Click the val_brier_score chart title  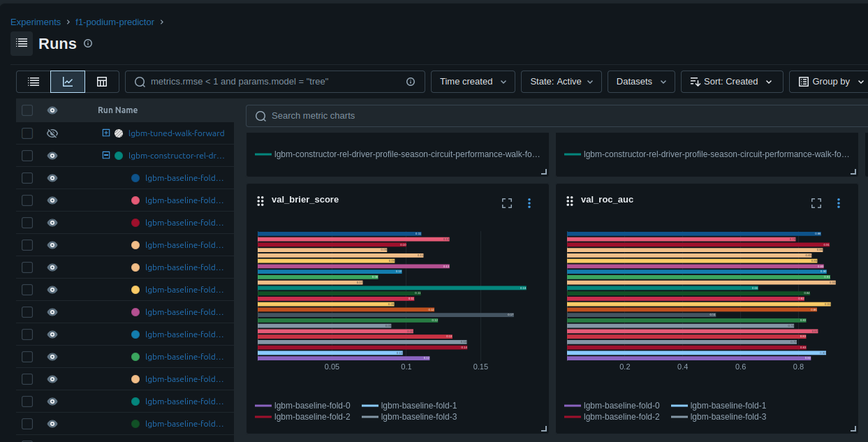coord(305,200)
